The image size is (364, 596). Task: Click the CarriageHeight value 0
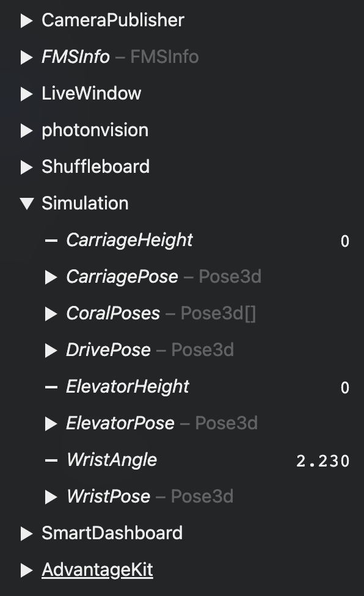[x=345, y=241]
